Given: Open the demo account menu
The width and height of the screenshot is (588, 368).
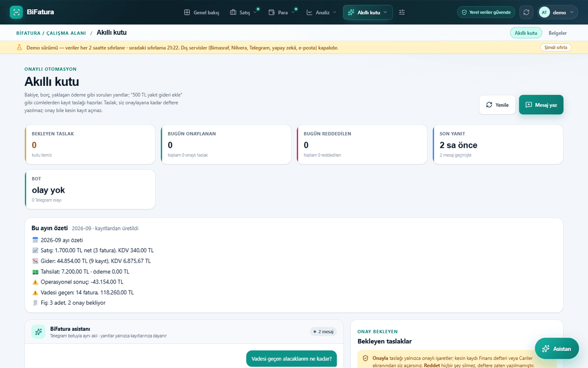Looking at the screenshot, I should click(x=558, y=12).
